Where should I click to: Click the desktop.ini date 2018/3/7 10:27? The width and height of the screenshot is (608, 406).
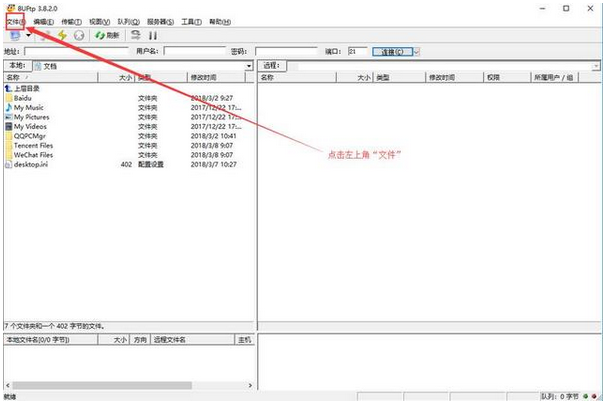coord(214,164)
